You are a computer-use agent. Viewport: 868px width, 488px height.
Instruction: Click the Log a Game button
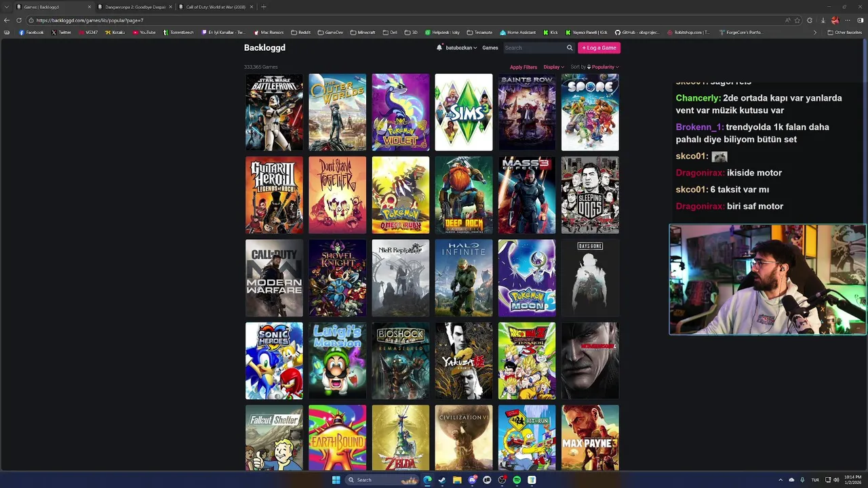[599, 48]
